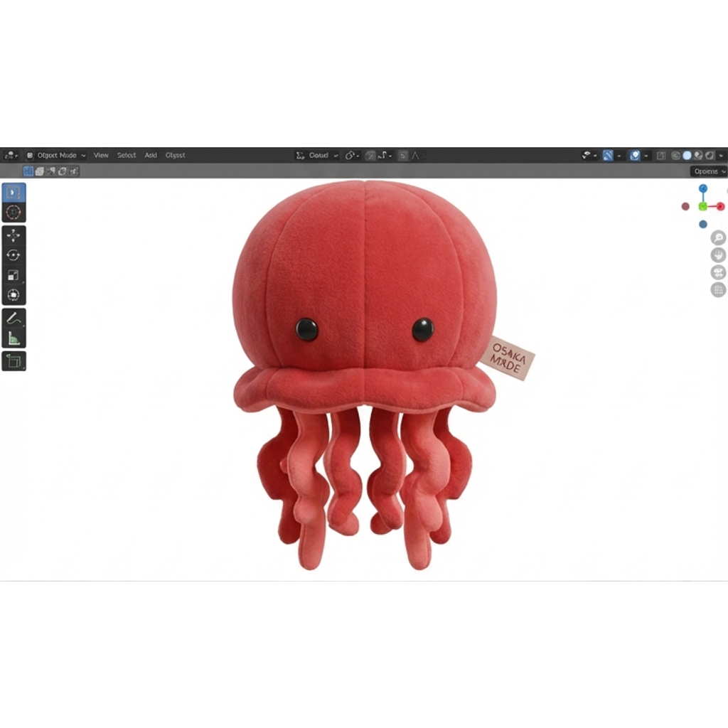
Task: Toggle the gizmo display button
Action: click(x=609, y=156)
